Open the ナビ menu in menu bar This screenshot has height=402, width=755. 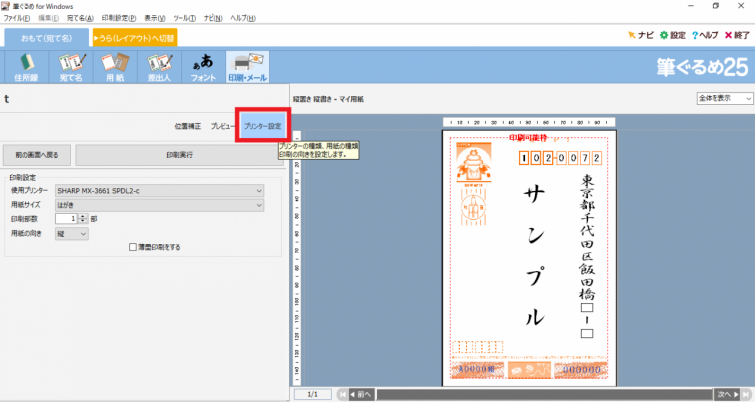click(213, 18)
